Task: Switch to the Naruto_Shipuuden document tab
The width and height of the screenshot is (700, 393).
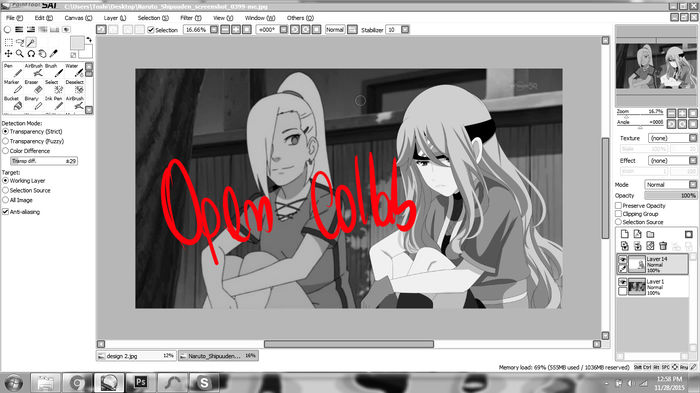Action: click(x=218, y=356)
